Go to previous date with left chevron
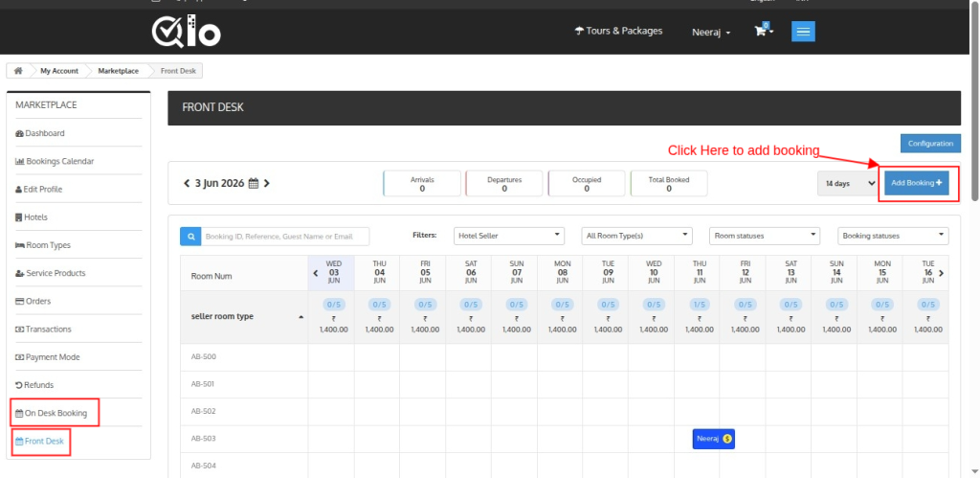The height and width of the screenshot is (478, 980). coord(187,183)
